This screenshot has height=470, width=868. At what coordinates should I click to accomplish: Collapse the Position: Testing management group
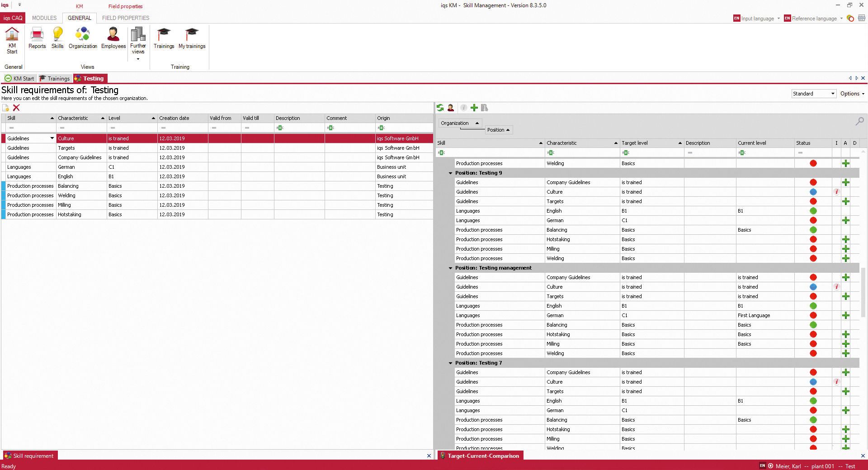(450, 268)
